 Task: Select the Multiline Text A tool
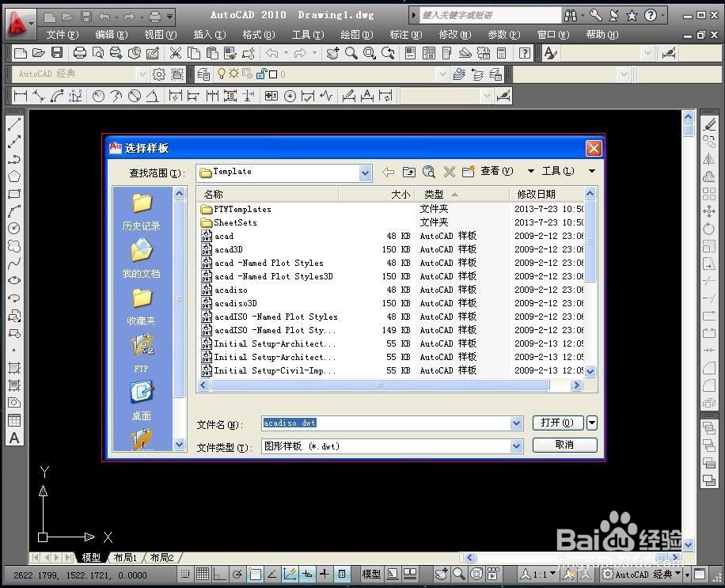14,438
